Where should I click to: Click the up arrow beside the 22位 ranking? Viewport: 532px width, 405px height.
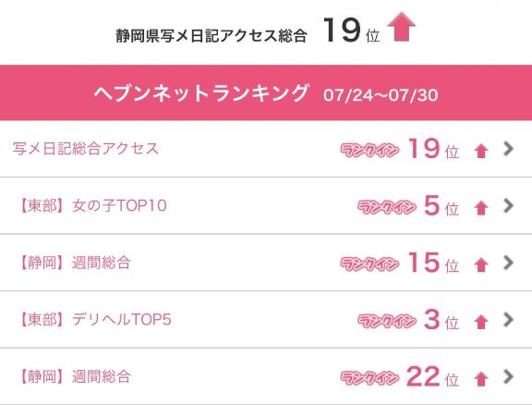[x=481, y=379]
